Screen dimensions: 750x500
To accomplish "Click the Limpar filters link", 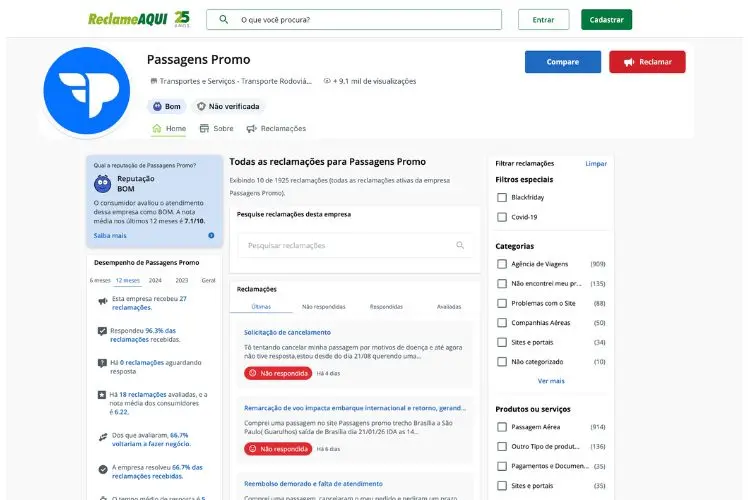I will click(x=596, y=164).
